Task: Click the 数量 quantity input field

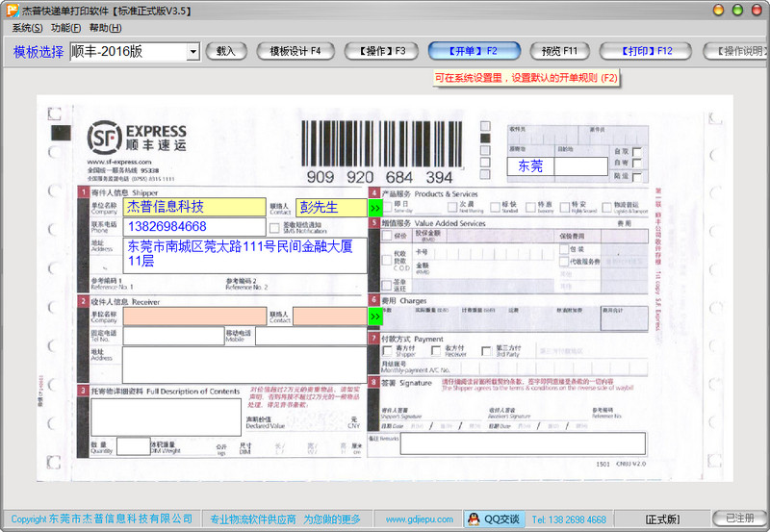Action: coord(134,446)
